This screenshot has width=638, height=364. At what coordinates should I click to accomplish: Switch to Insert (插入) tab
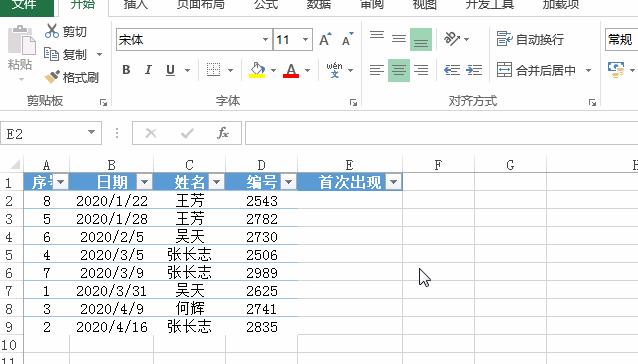pyautogui.click(x=135, y=6)
